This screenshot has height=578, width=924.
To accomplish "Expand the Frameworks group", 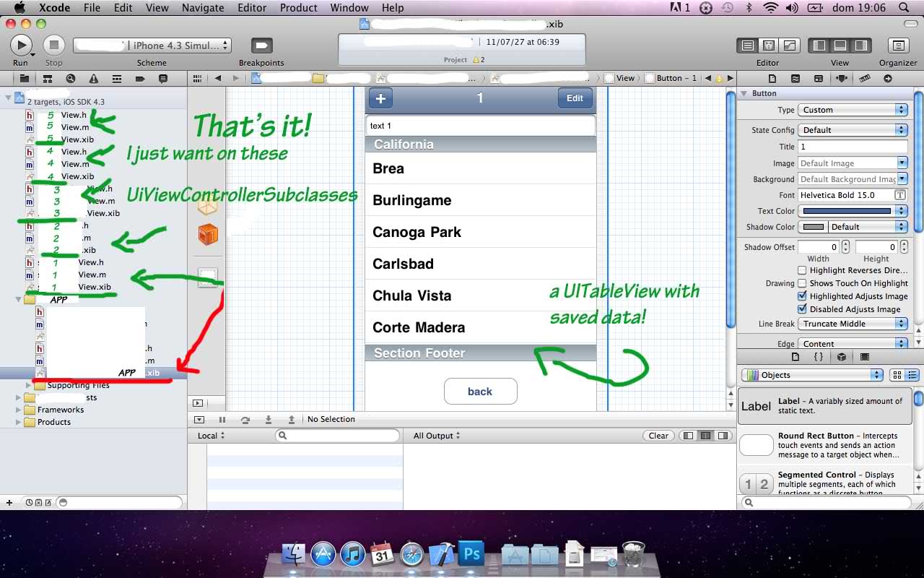I will pyautogui.click(x=19, y=410).
